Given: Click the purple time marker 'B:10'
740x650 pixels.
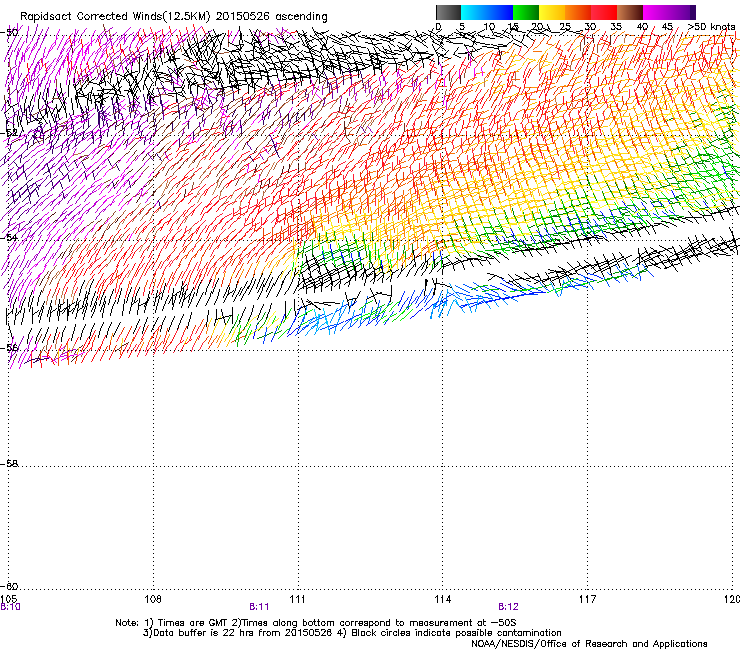Looking at the screenshot, I should coord(10,607).
